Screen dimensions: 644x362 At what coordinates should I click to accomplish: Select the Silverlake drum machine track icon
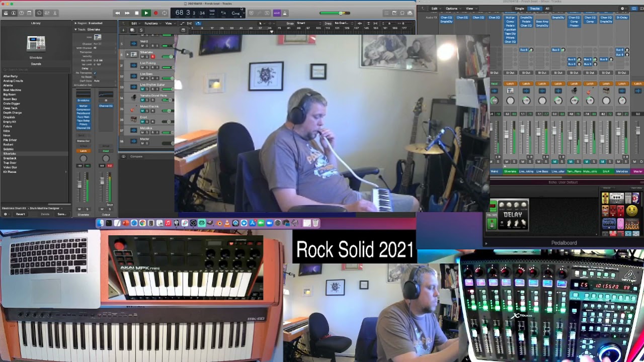(134, 54)
